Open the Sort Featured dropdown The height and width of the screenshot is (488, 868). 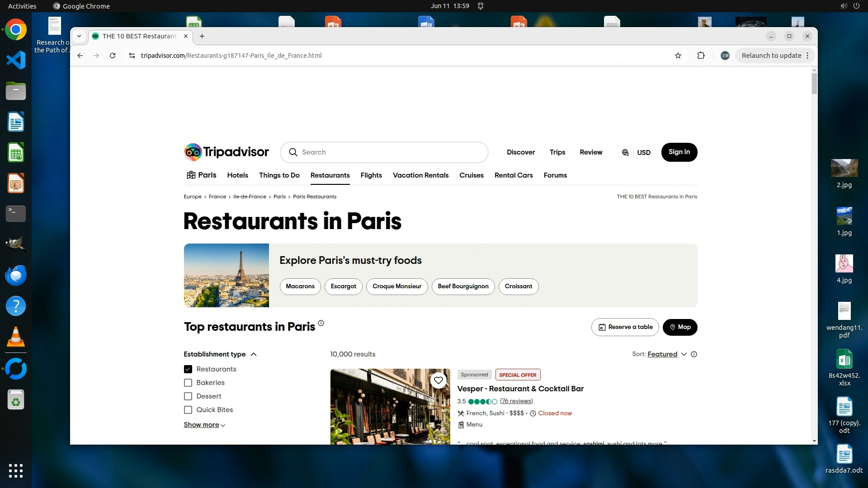point(667,354)
